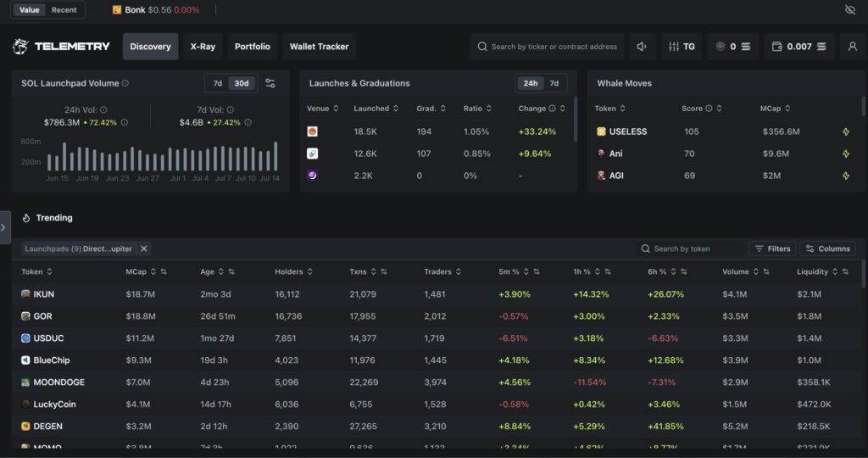This screenshot has height=458, width=868.
Task: Open the counter button showing 0
Action: tap(732, 47)
